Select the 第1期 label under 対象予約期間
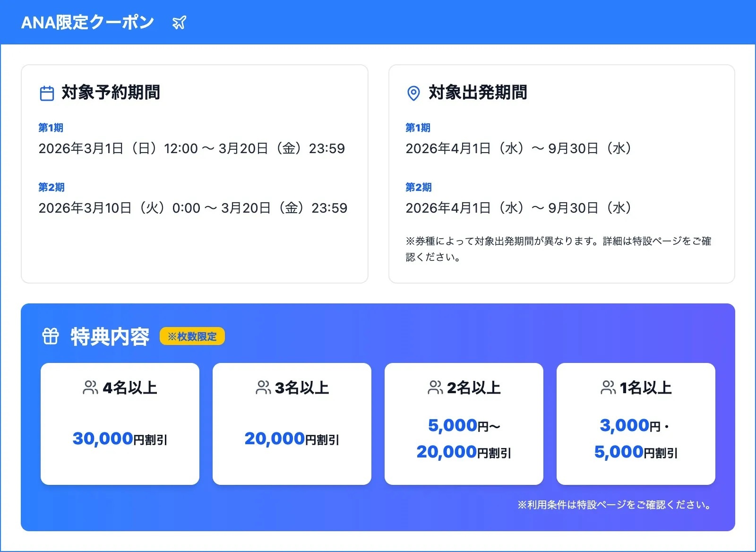 pos(51,127)
